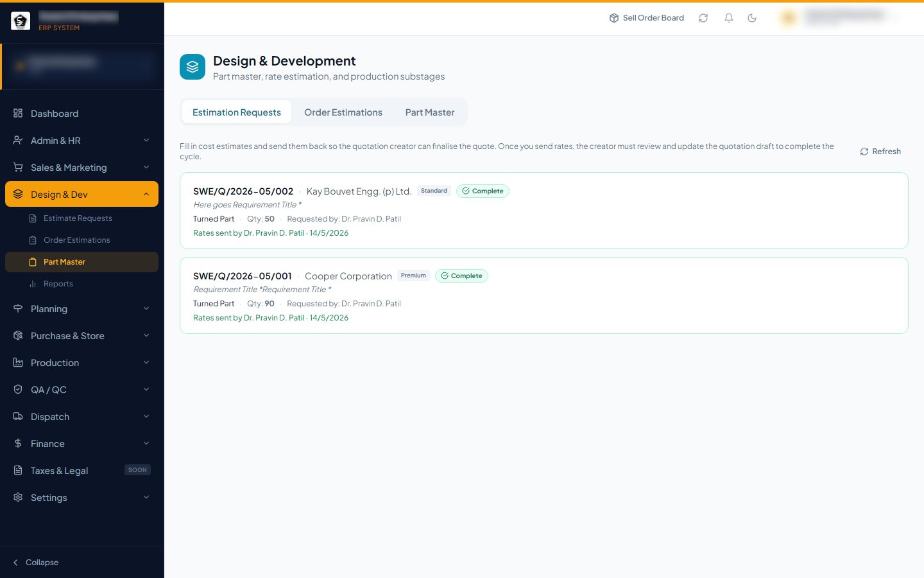This screenshot has width=924, height=578.
Task: Click the Purchase & Store box icon
Action: tap(18, 336)
